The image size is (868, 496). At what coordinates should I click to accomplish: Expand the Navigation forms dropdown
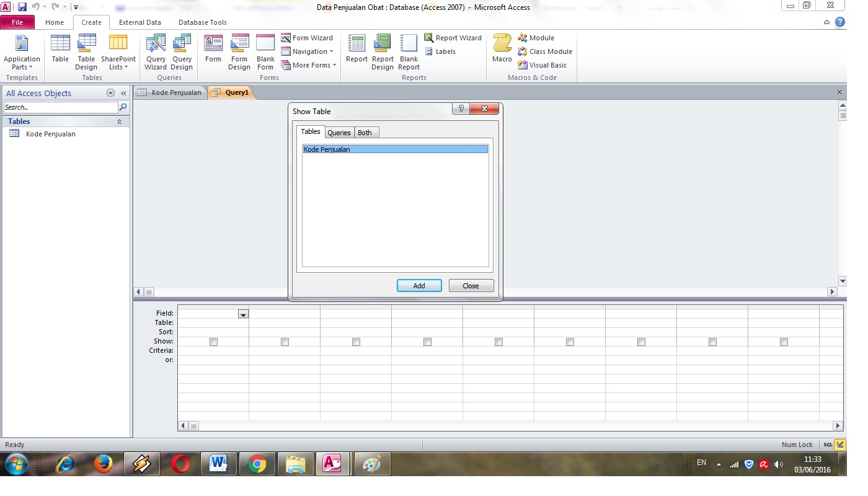[308, 51]
